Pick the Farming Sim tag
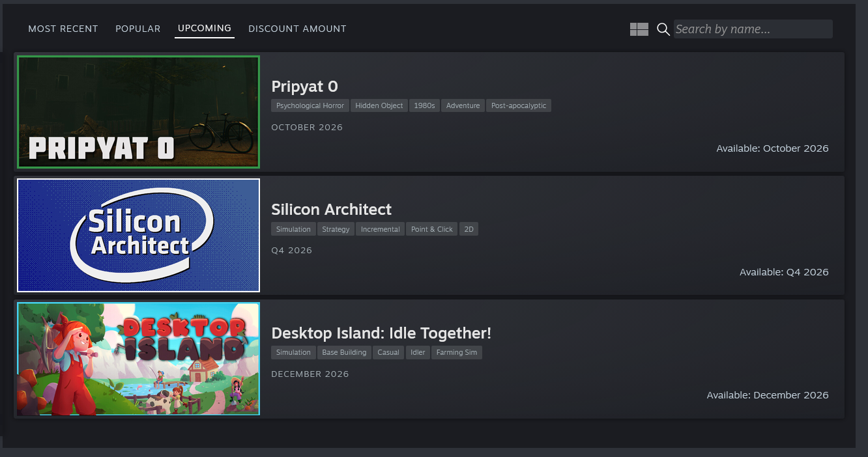This screenshot has height=457, width=868. click(x=457, y=352)
